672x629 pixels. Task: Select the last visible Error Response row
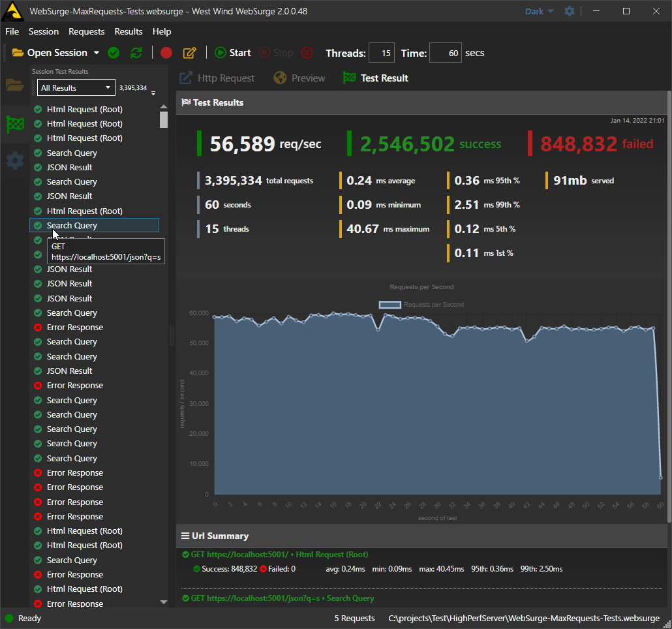coord(95,604)
